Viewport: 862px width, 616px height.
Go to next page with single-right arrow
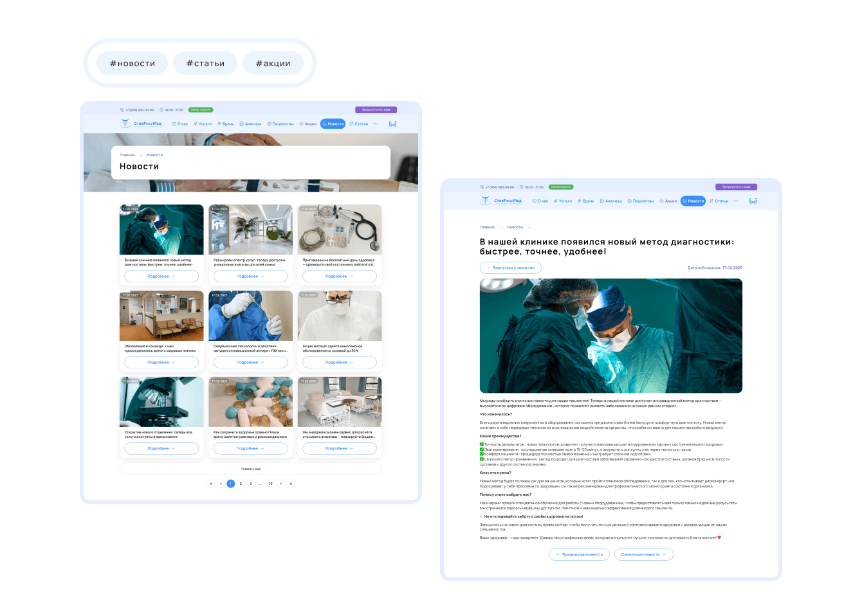(x=281, y=484)
